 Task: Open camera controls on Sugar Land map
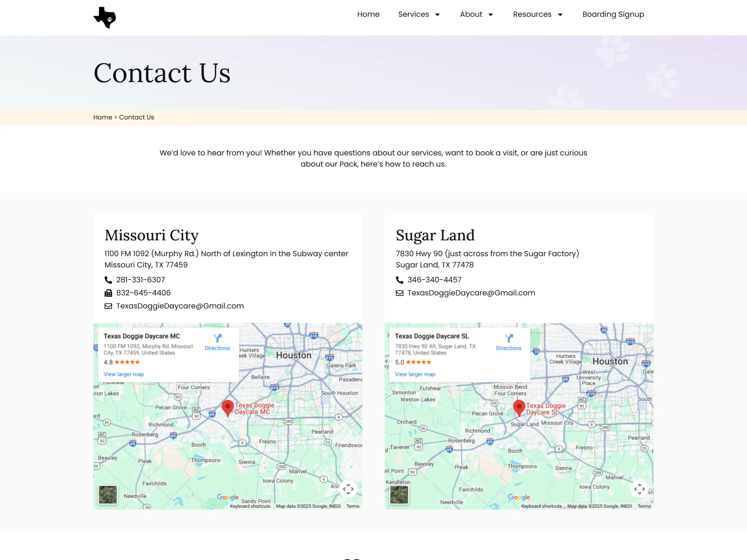[x=639, y=489]
